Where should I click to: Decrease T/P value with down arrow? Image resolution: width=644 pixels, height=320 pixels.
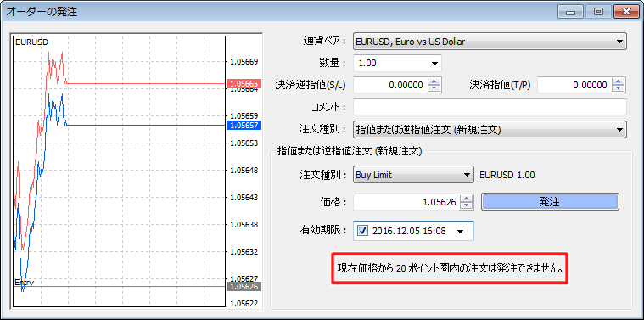point(619,89)
